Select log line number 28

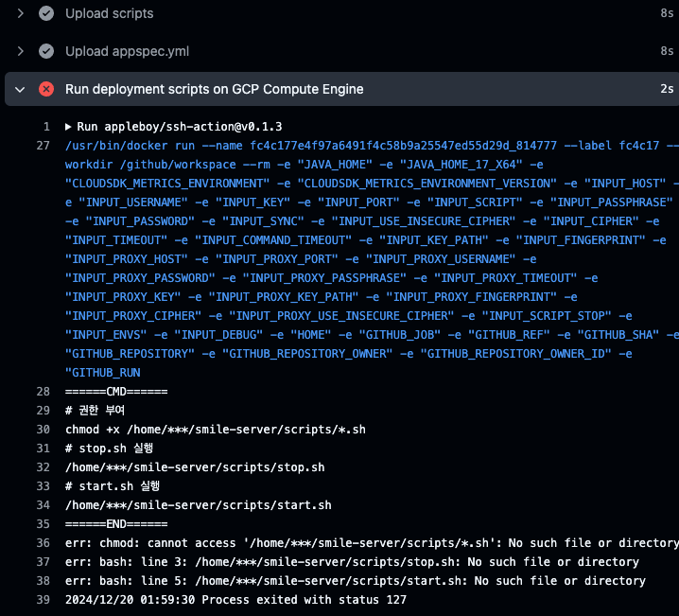click(x=44, y=392)
